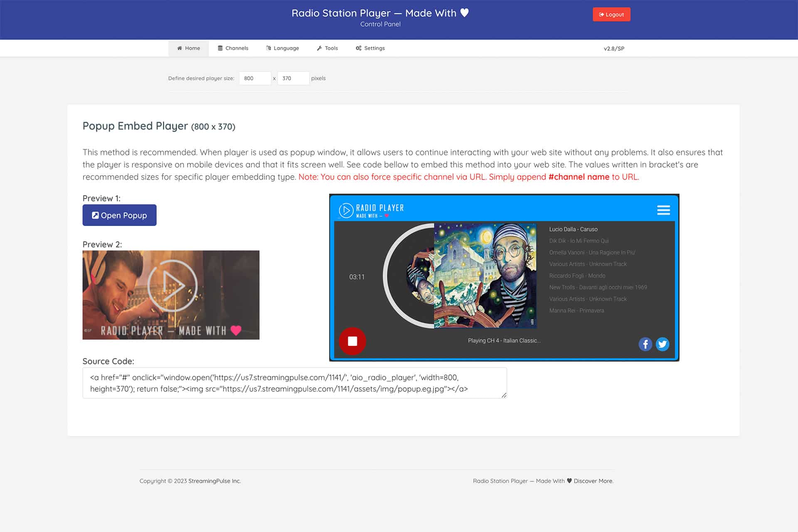
Task: Click the Radio Player logo play icon
Action: 346,210
